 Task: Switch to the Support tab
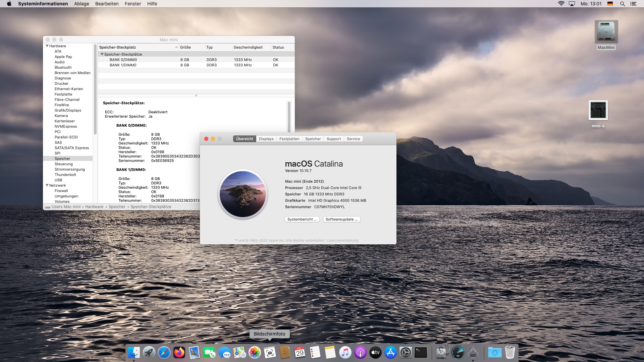(x=334, y=139)
